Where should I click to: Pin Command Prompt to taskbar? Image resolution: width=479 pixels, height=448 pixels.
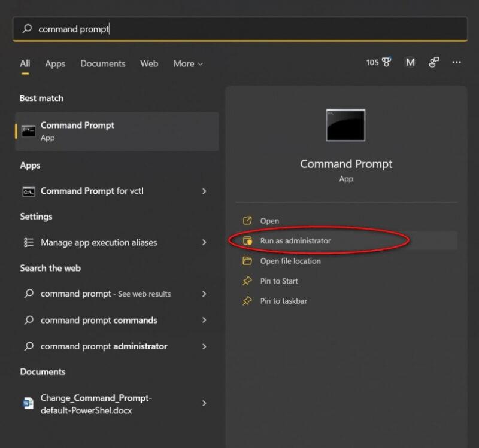(x=283, y=301)
